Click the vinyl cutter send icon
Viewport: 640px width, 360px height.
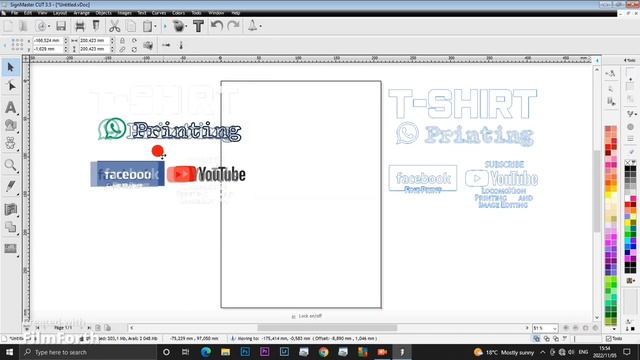pos(96,27)
